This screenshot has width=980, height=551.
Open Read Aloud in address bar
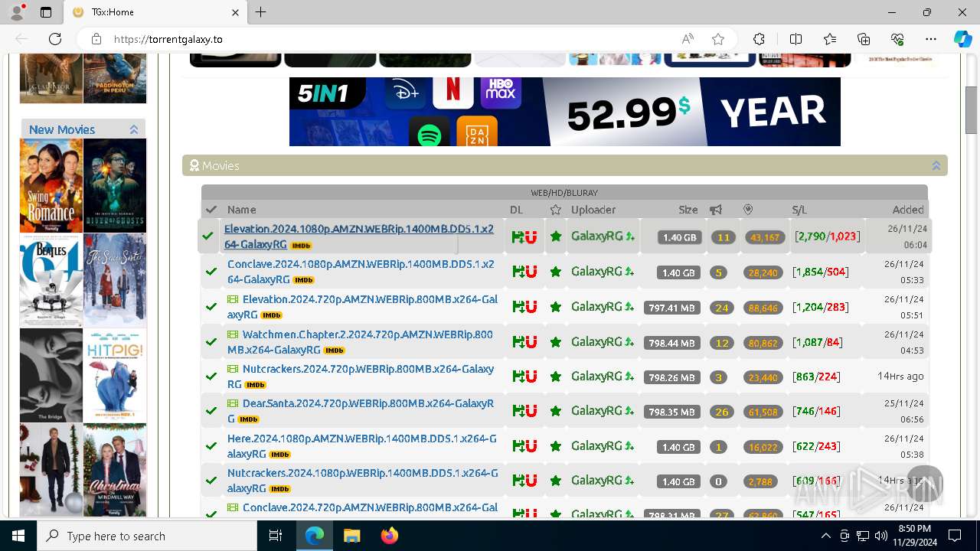coord(688,39)
